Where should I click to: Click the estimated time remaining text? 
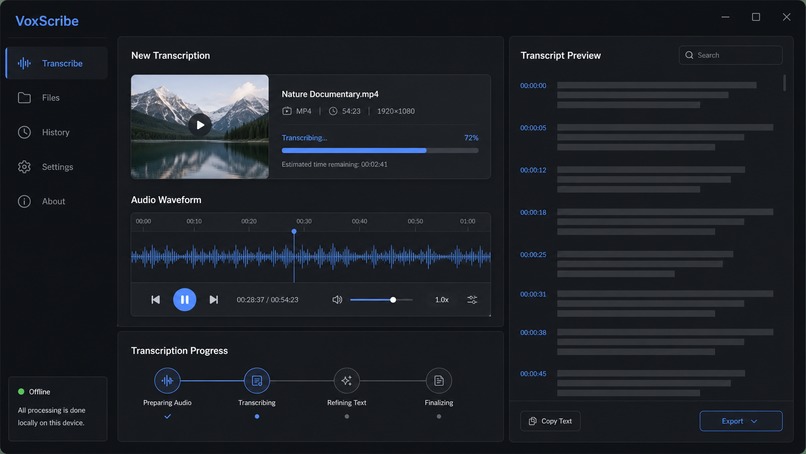[335, 165]
